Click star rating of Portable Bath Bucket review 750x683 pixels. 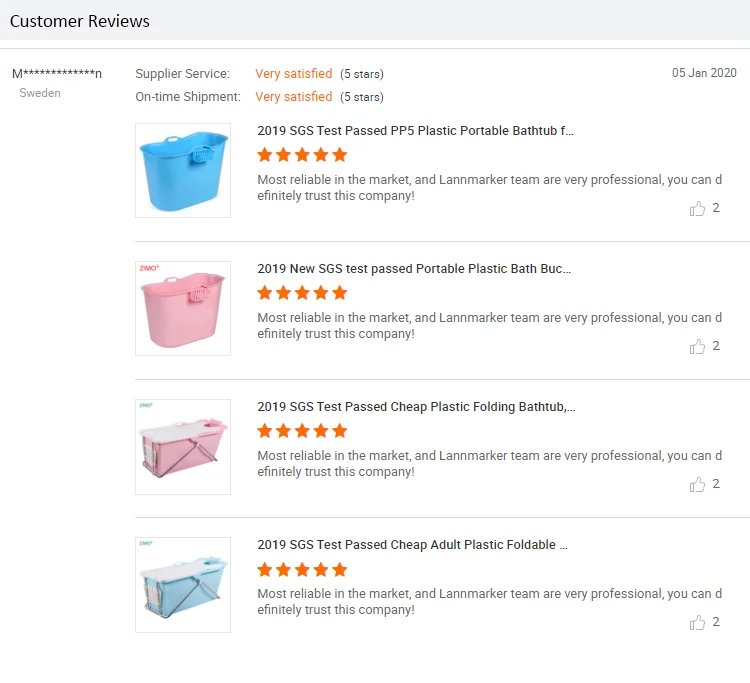point(302,293)
